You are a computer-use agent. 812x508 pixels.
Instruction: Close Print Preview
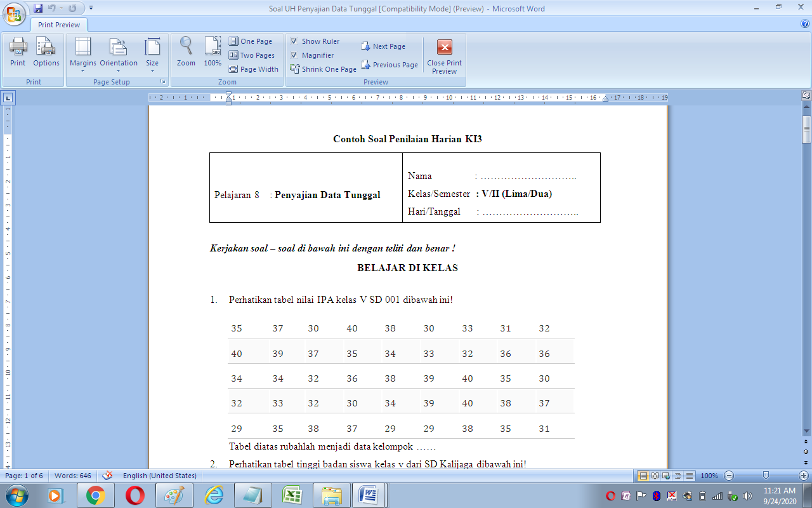pyautogui.click(x=445, y=56)
